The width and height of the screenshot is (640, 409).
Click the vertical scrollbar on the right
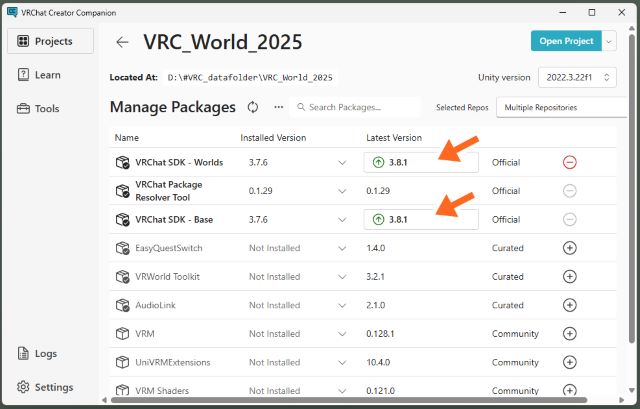point(632,189)
